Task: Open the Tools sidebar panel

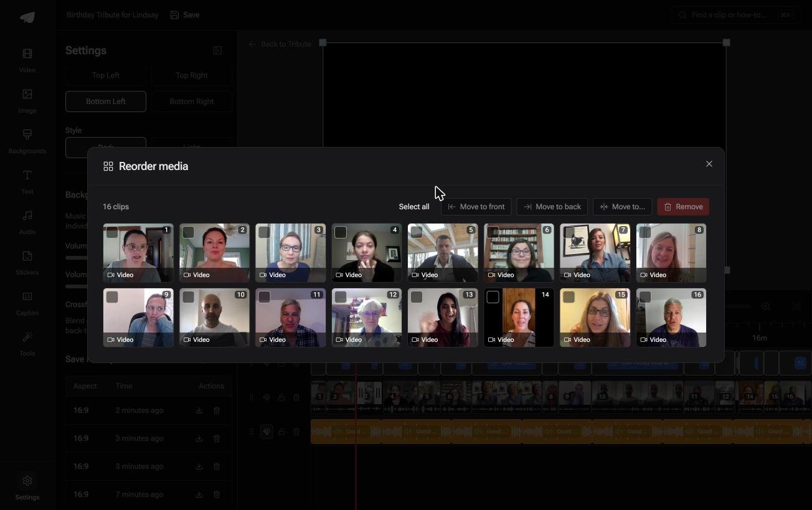Action: pyautogui.click(x=27, y=344)
